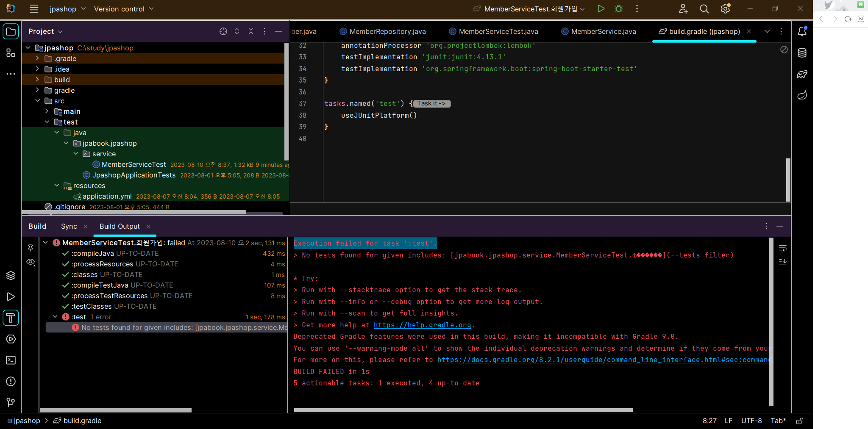868x429 pixels.
Task: Click the Debug bug icon
Action: [x=619, y=9]
